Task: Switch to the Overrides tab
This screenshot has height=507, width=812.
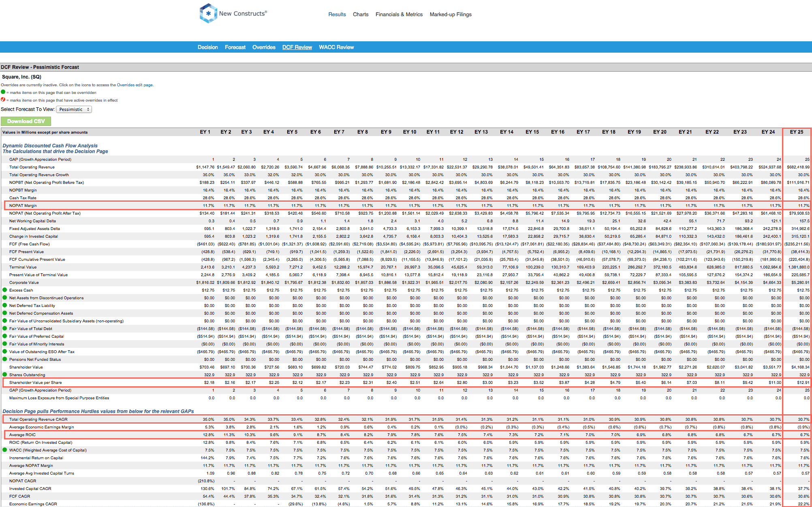Action: click(x=264, y=47)
